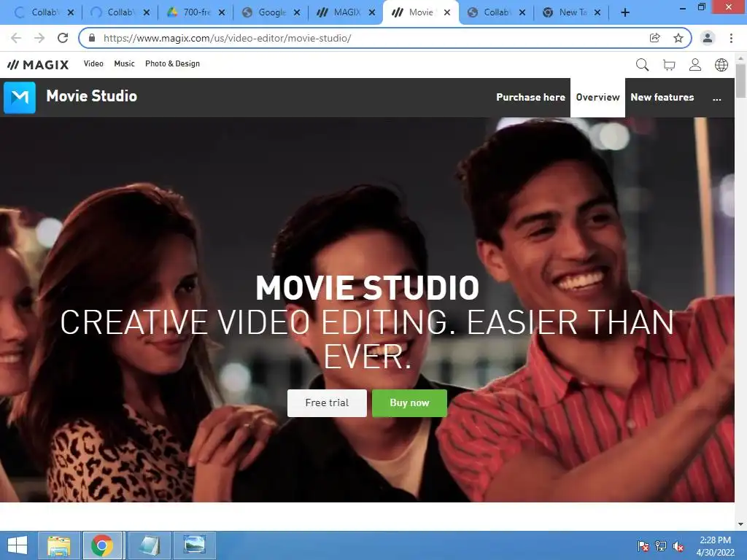Image resolution: width=747 pixels, height=560 pixels.
Task: Close the active Movie tab
Action: [447, 13]
